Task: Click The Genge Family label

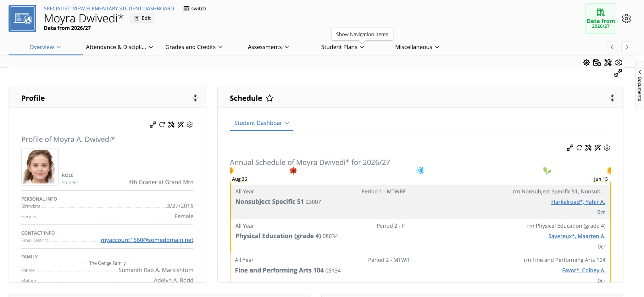Action: [107, 263]
